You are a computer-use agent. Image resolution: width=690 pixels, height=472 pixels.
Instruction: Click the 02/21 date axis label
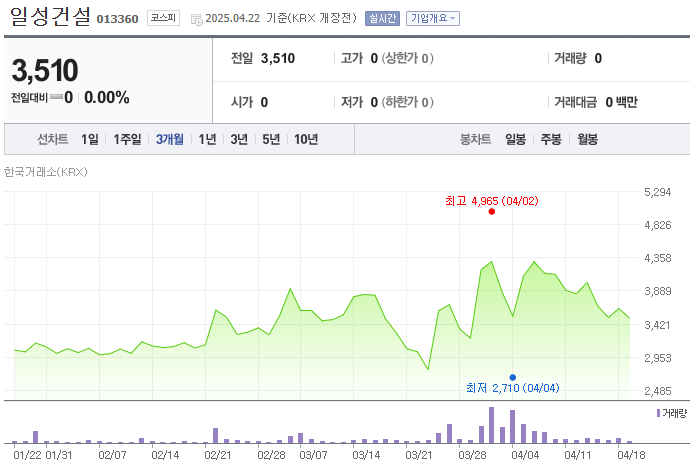(x=218, y=455)
